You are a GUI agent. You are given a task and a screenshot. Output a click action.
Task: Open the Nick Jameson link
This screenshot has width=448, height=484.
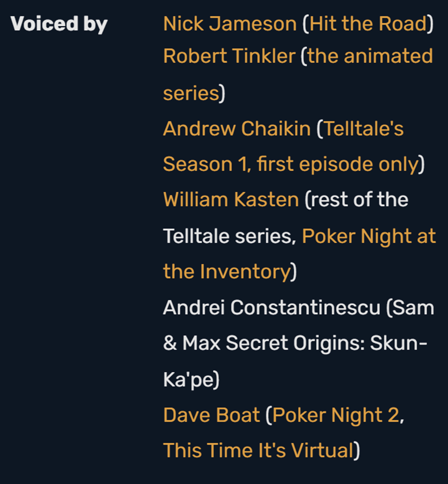pos(229,24)
